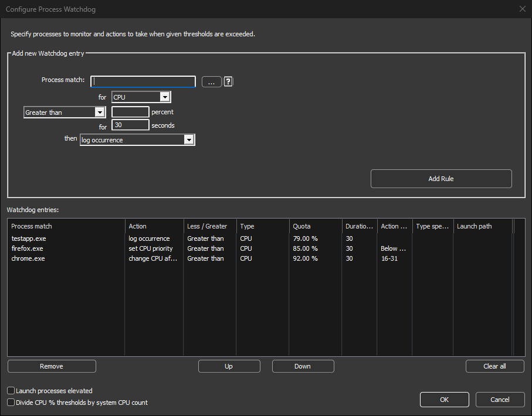This screenshot has width=532, height=416.
Task: Click the Type specifier column header
Action: pos(433,226)
